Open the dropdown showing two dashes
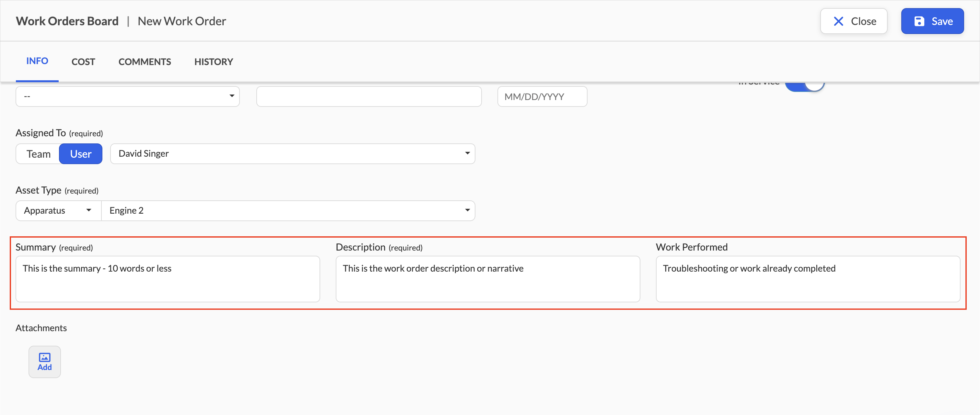The width and height of the screenshot is (980, 415). 127,96
